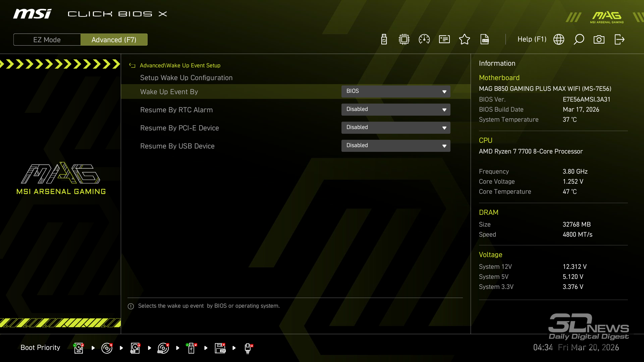Select the hard disk boot priority icon
The height and width of the screenshot is (362, 644).
click(x=78, y=348)
